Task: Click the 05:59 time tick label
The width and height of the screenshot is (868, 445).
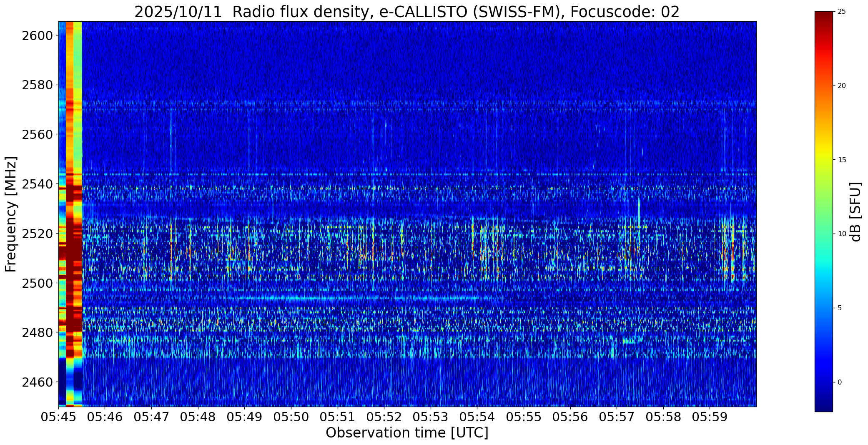Action: pyautogui.click(x=710, y=417)
